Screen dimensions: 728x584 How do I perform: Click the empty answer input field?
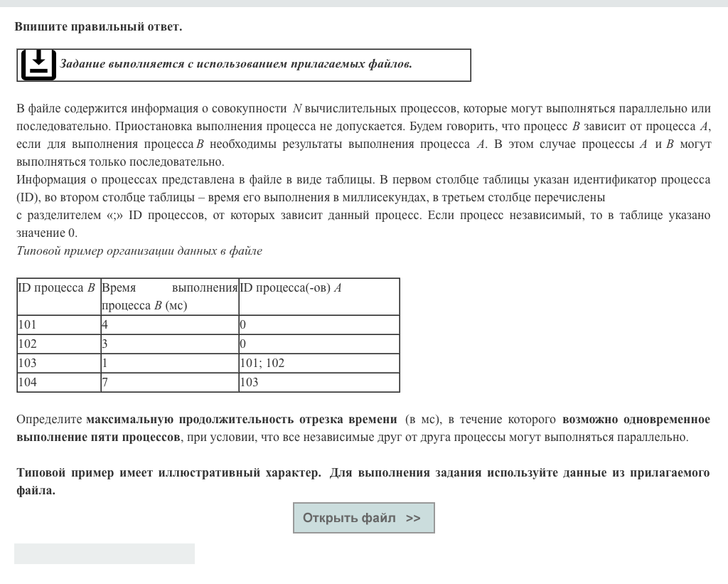click(105, 553)
